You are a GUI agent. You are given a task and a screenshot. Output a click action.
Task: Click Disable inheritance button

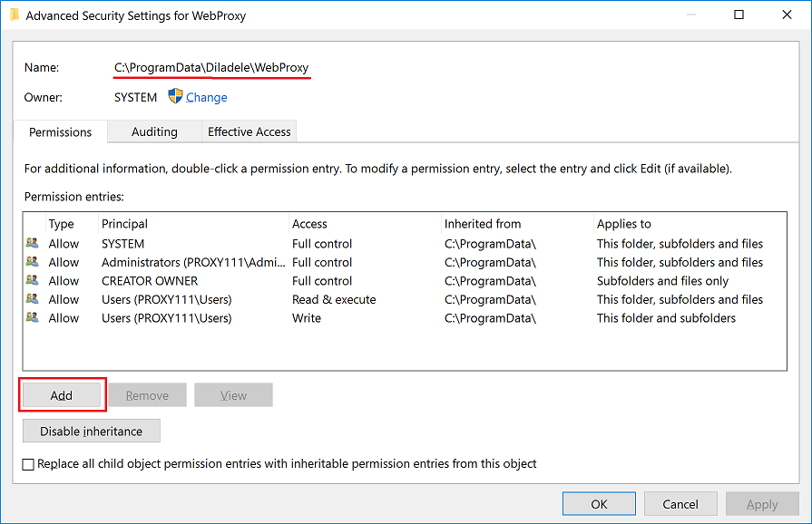pyautogui.click(x=91, y=431)
